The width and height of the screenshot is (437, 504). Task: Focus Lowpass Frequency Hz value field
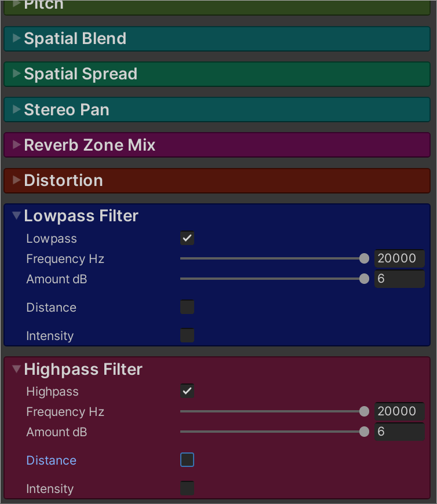tap(399, 258)
